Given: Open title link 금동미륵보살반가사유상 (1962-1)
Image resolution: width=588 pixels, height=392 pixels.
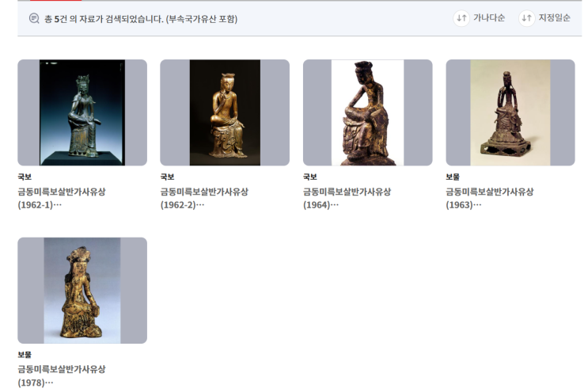Looking at the screenshot, I should [x=62, y=198].
